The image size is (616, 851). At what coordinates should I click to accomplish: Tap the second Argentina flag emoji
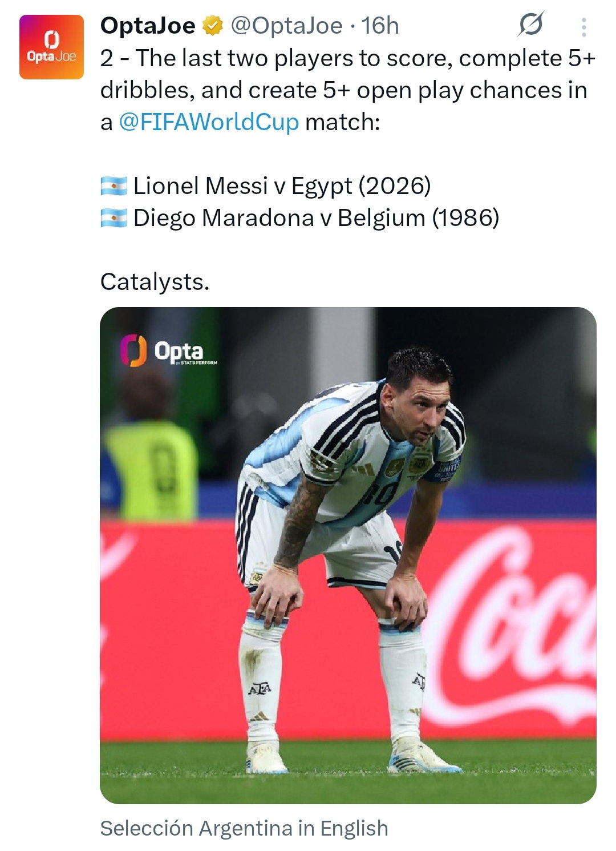coord(114,218)
